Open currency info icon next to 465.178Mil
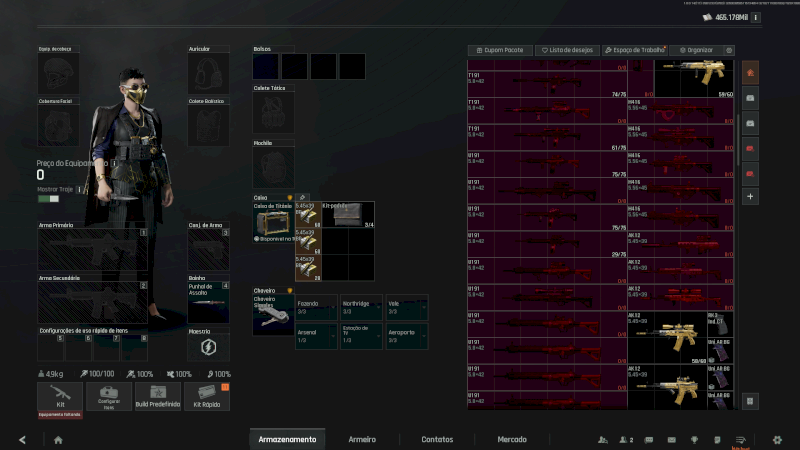Screen dimensions: 800x450 [x=756, y=17]
